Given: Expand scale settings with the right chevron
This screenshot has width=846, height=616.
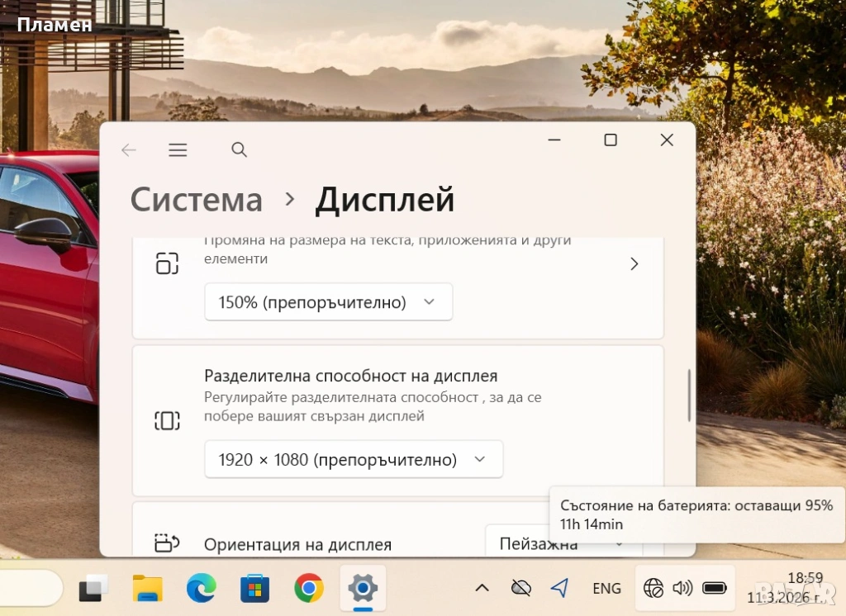Looking at the screenshot, I should 634,263.
